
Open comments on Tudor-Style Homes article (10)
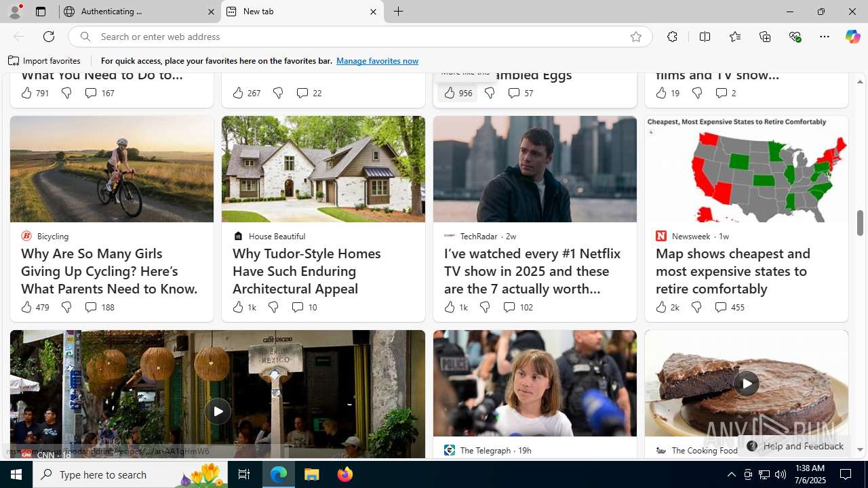pyautogui.click(x=304, y=307)
